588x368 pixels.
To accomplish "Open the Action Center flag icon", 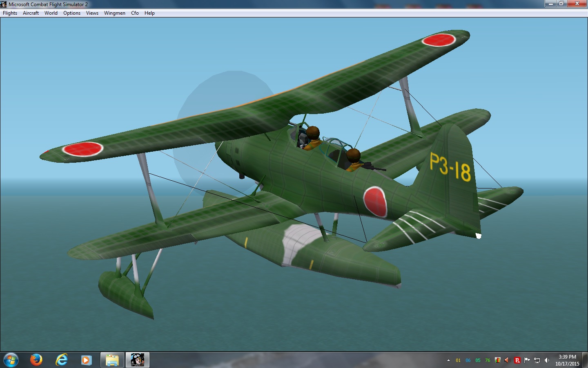I will [x=527, y=360].
